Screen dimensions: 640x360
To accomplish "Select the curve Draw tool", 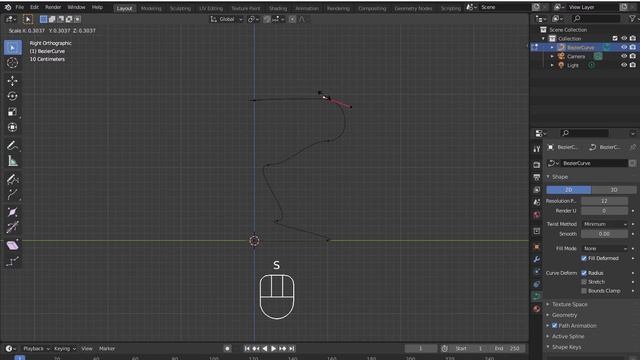I will click(x=12, y=180).
